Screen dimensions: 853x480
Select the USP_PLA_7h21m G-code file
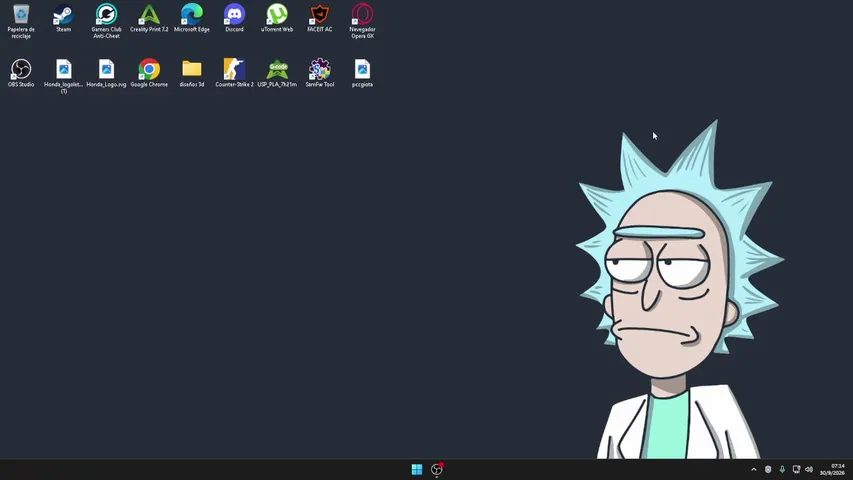[x=277, y=73]
